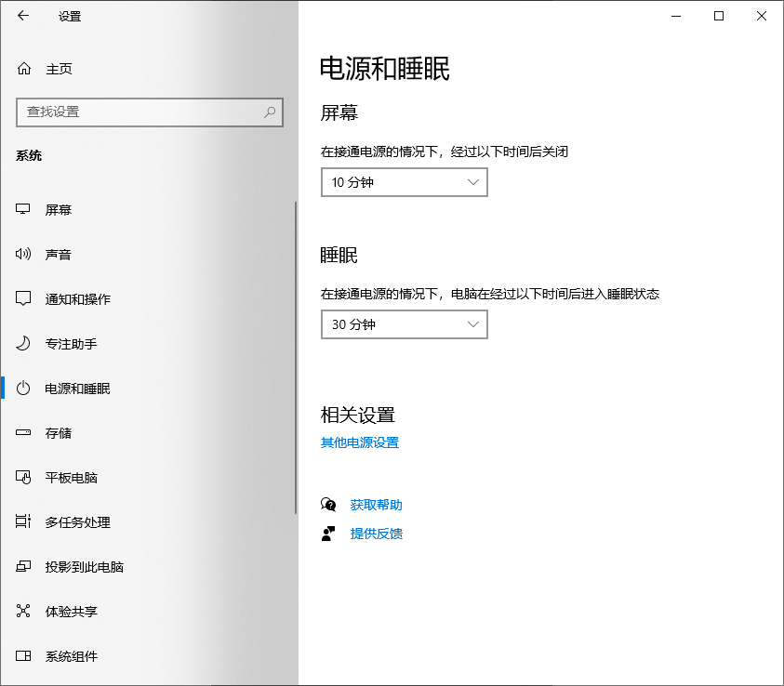Click the 系统组件 components icon
This screenshot has height=686, width=784.
pyautogui.click(x=23, y=655)
